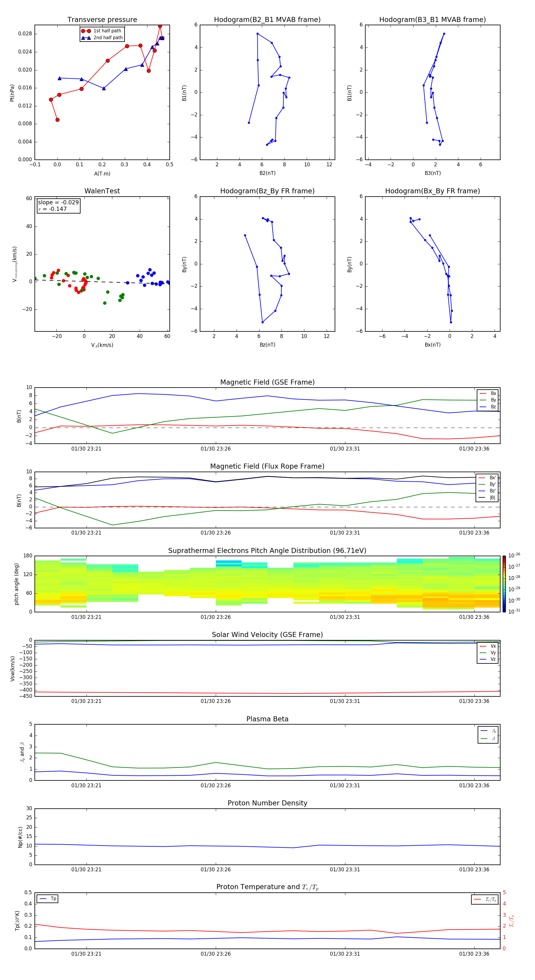Click the 'r = -0.147' annotation
The image size is (535, 980).
(53, 209)
